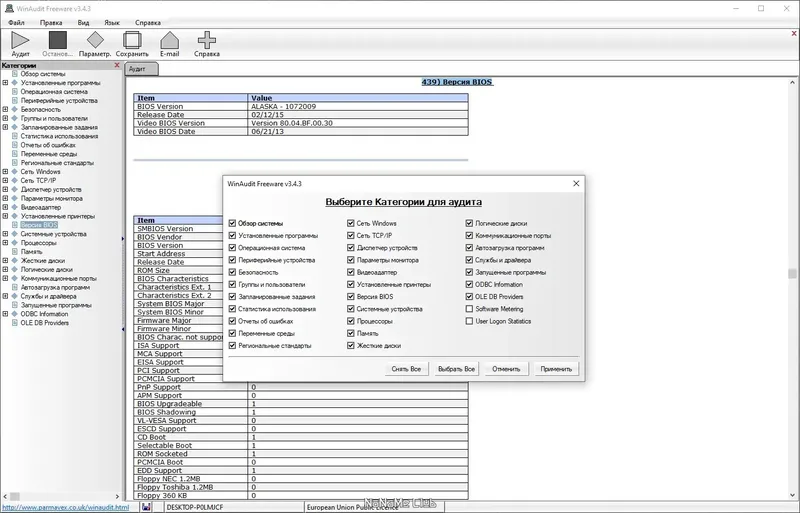
Task: Click WinAudit app icon in title bar
Action: 9,9
